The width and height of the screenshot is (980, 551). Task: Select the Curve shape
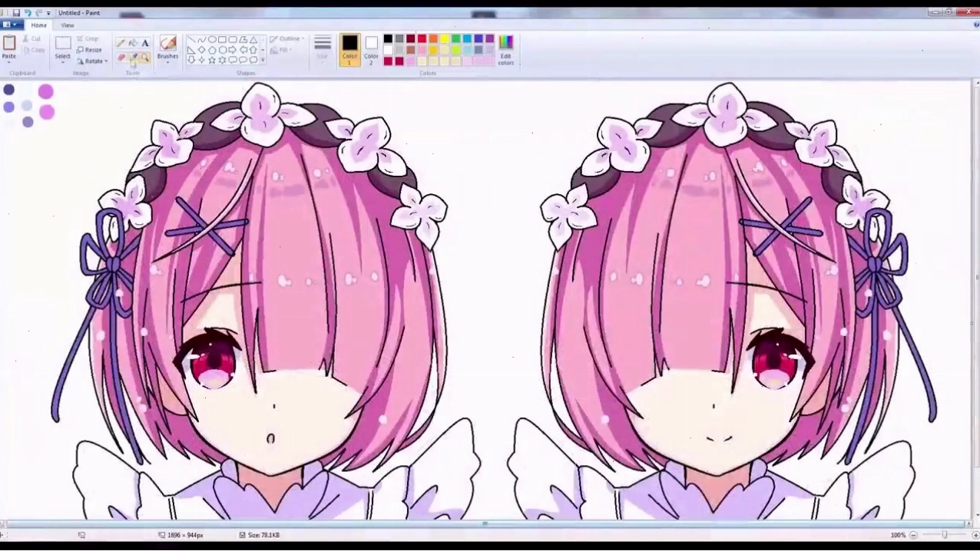202,40
